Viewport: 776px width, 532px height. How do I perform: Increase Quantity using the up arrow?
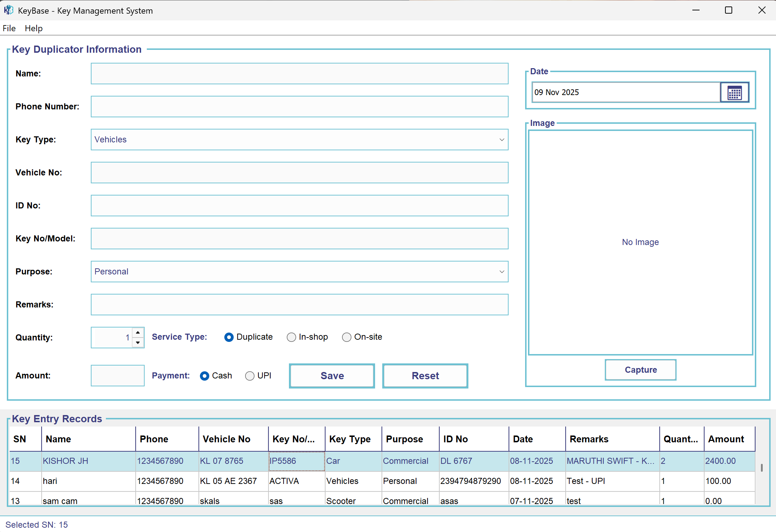click(x=138, y=332)
